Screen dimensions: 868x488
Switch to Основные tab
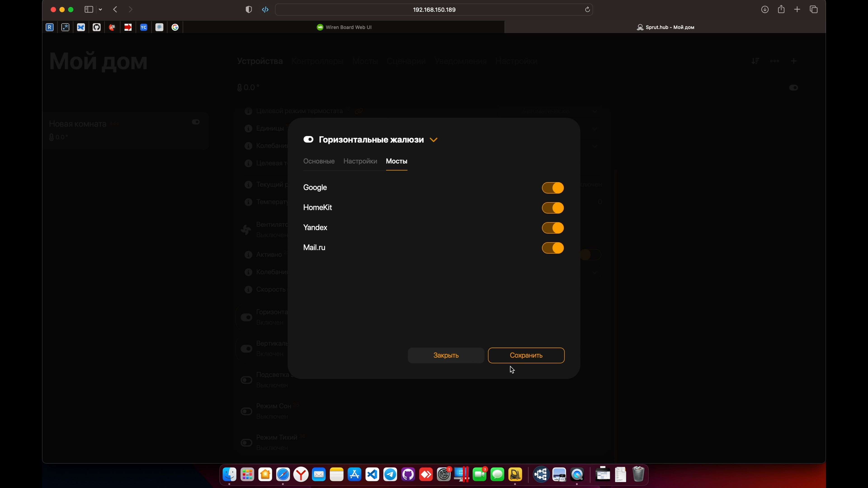pyautogui.click(x=319, y=161)
